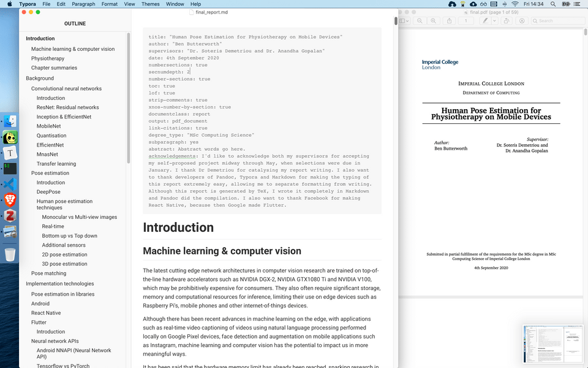
Task: Open the Themes menu
Action: (150, 4)
